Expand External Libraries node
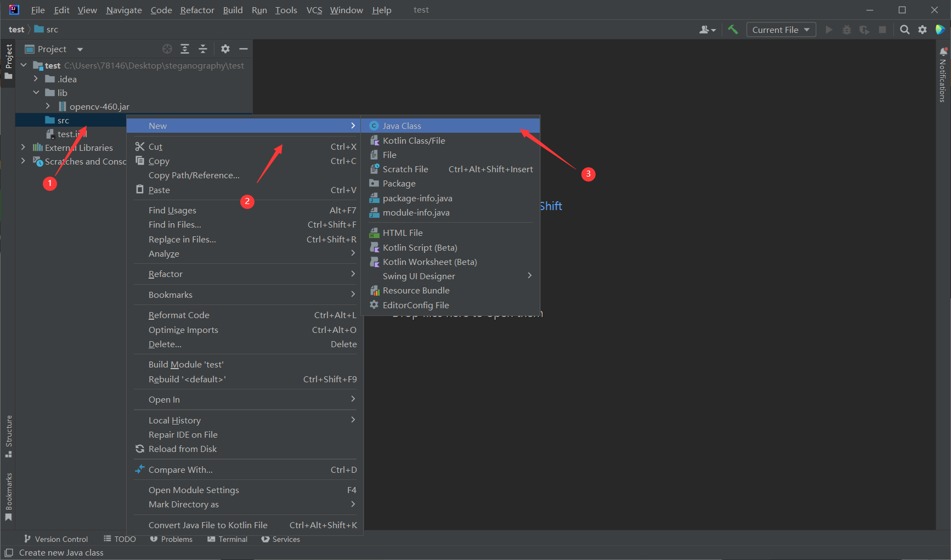This screenshot has height=560, width=951. tap(24, 148)
